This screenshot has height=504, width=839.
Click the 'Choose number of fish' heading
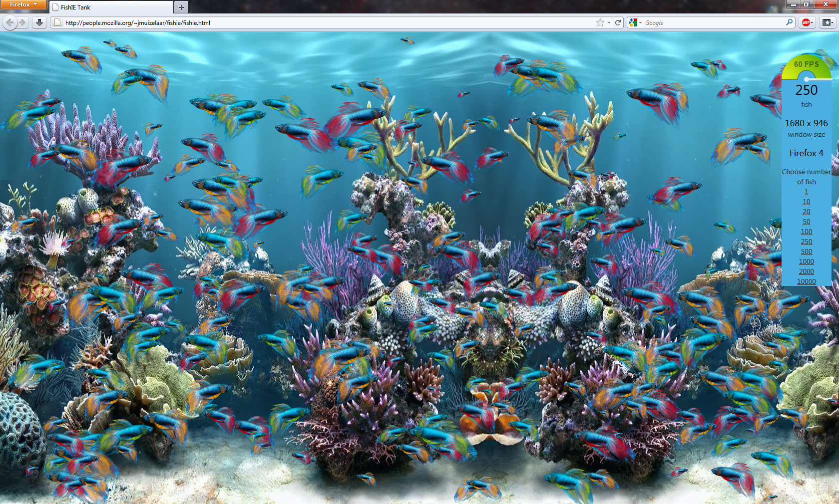tap(806, 177)
